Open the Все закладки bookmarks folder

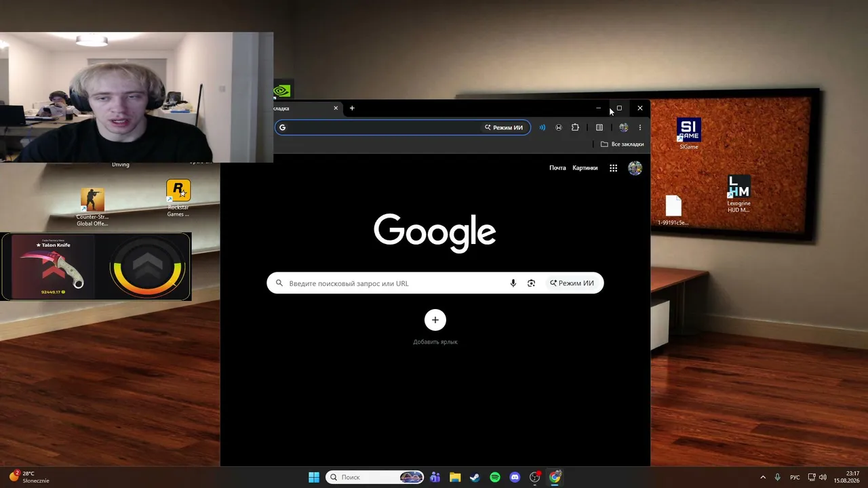(x=623, y=144)
